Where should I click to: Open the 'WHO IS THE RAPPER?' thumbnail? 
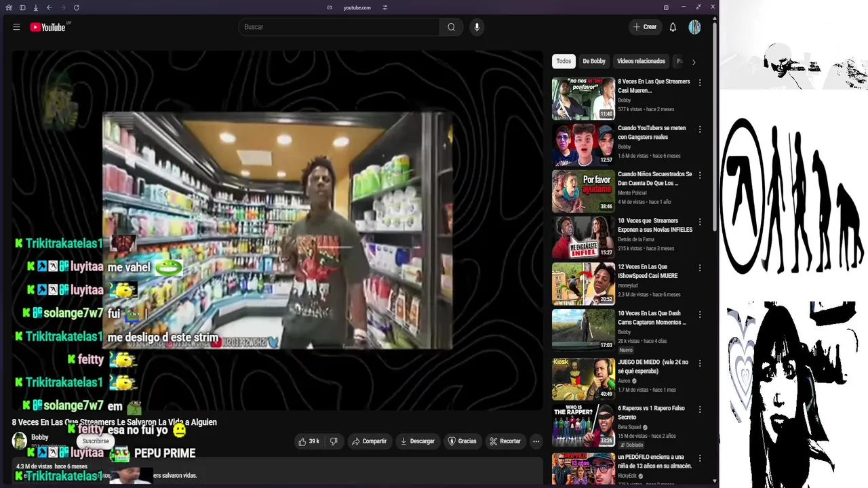point(583,425)
